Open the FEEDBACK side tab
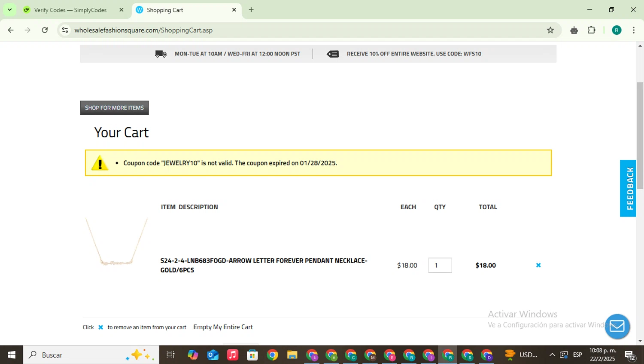This screenshot has width=644, height=364. click(x=628, y=188)
